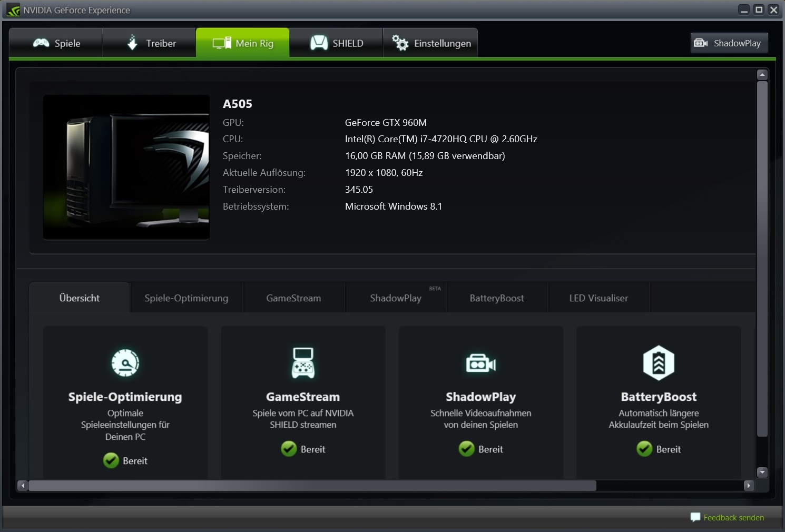785x532 pixels.
Task: Click the Intel Core i7-4720HQ CPU value
Action: click(441, 139)
